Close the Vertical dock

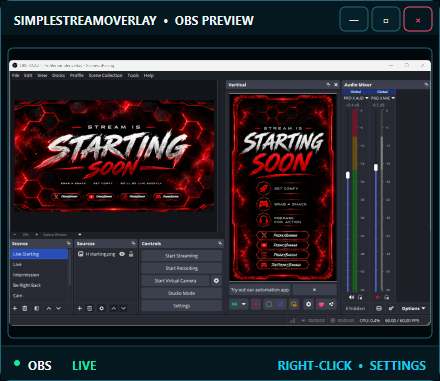(x=336, y=85)
